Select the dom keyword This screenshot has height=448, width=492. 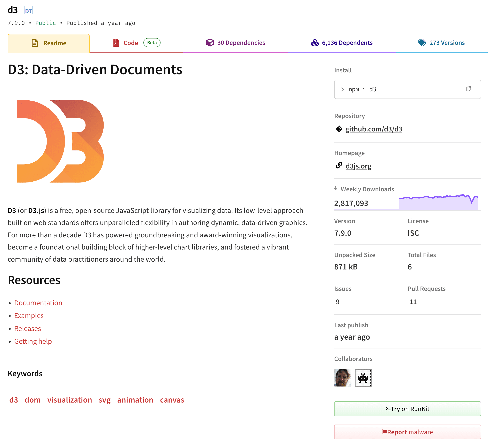[x=32, y=400]
